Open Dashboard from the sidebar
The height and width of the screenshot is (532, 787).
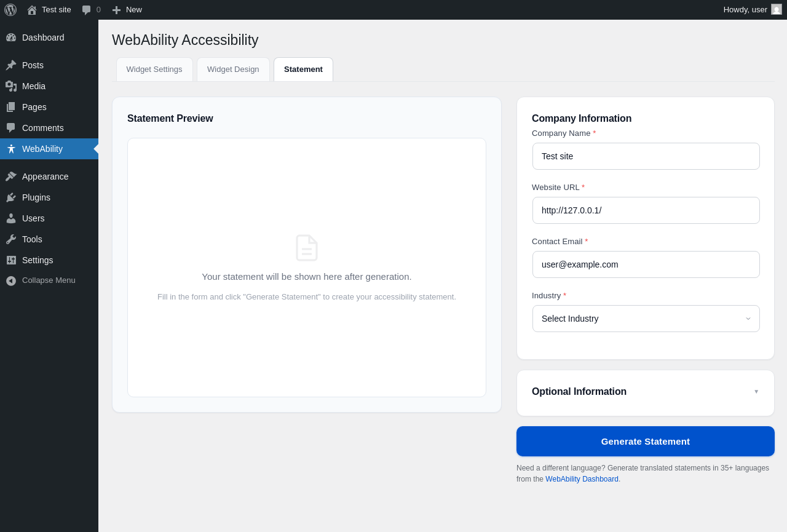point(42,38)
